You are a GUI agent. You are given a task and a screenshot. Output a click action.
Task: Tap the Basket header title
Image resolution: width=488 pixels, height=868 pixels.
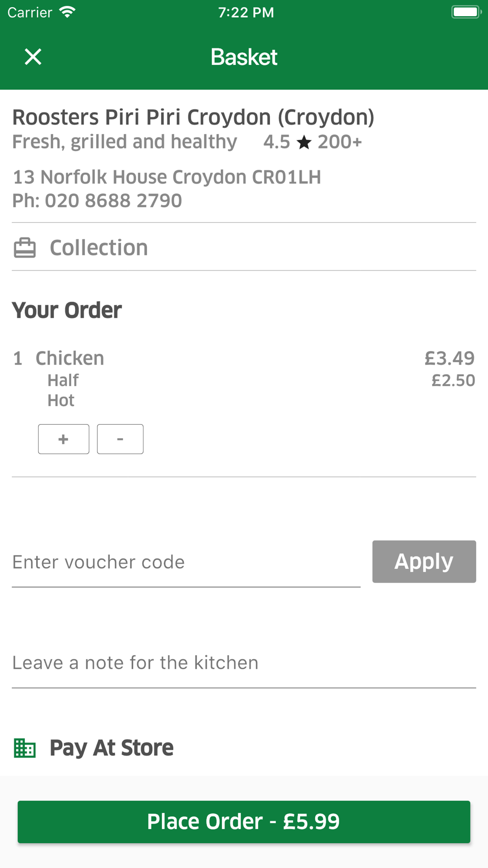click(244, 57)
